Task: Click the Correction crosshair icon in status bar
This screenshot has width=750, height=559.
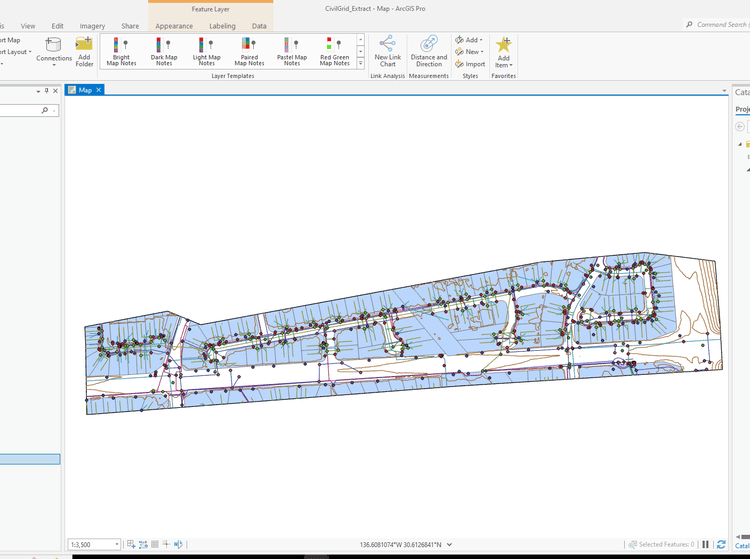Action: pyautogui.click(x=166, y=544)
